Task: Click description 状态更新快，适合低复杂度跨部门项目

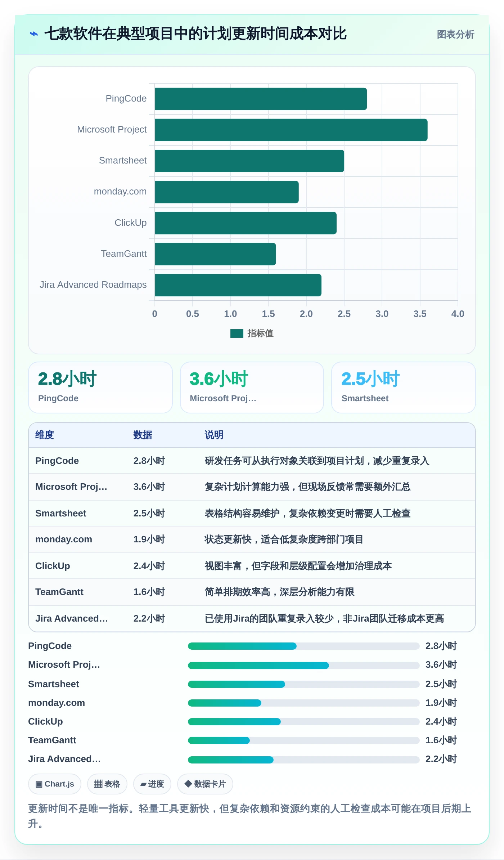Action: [x=284, y=539]
